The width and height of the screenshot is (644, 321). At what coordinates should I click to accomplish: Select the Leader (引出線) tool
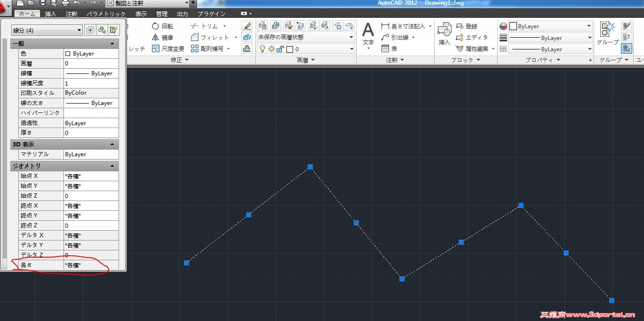click(x=395, y=37)
